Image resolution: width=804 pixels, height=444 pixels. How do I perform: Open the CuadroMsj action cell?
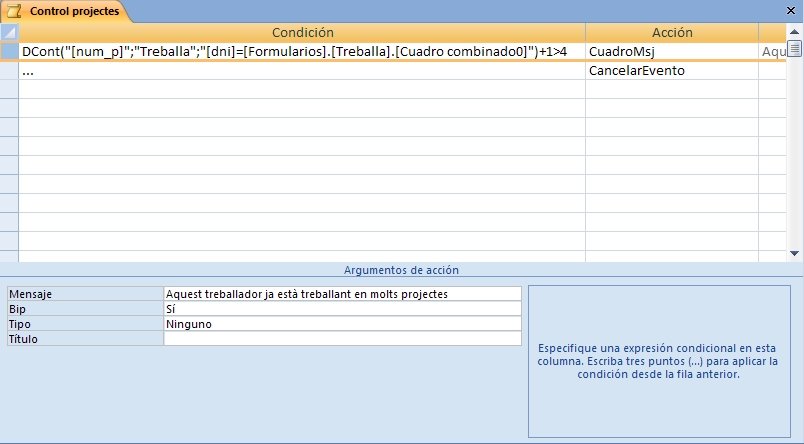[x=671, y=51]
